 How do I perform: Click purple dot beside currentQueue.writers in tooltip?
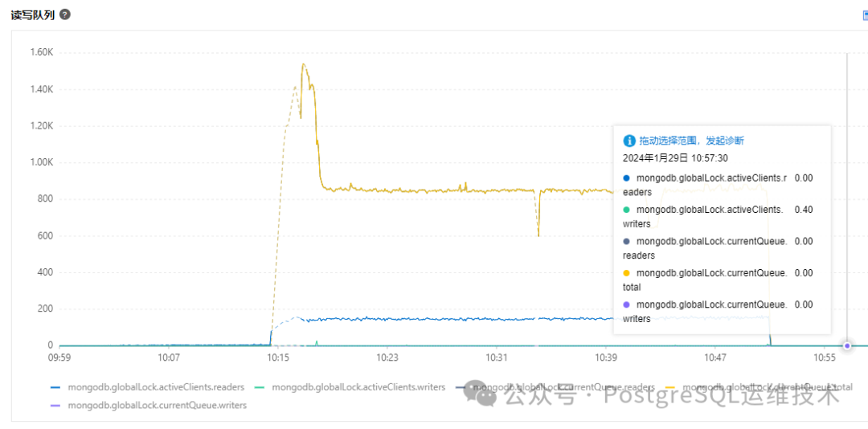tap(627, 304)
